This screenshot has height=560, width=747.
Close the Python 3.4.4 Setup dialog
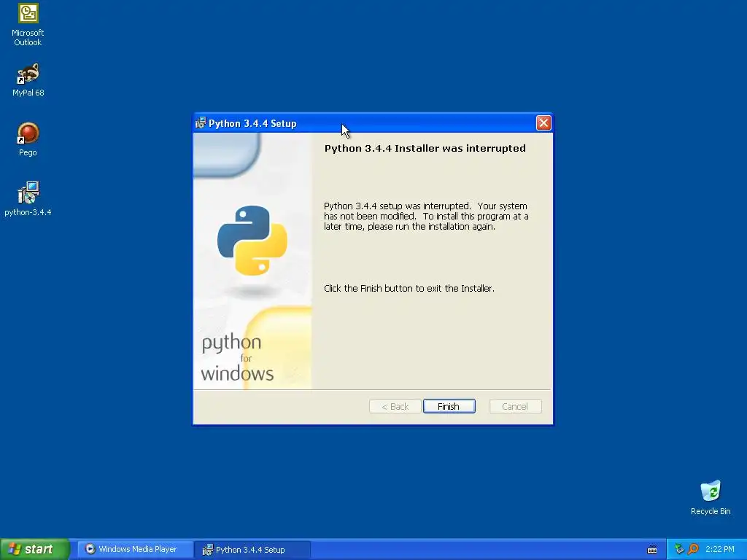[543, 122]
